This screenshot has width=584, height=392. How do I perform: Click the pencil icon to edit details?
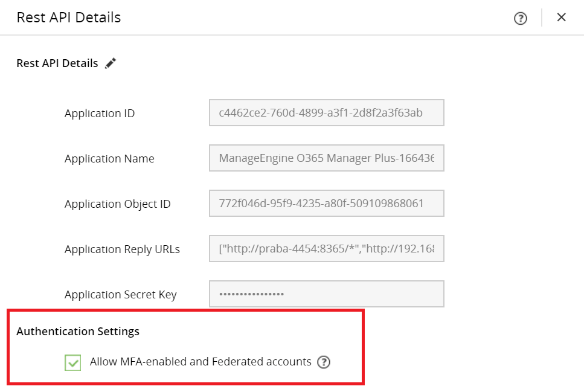(110, 63)
